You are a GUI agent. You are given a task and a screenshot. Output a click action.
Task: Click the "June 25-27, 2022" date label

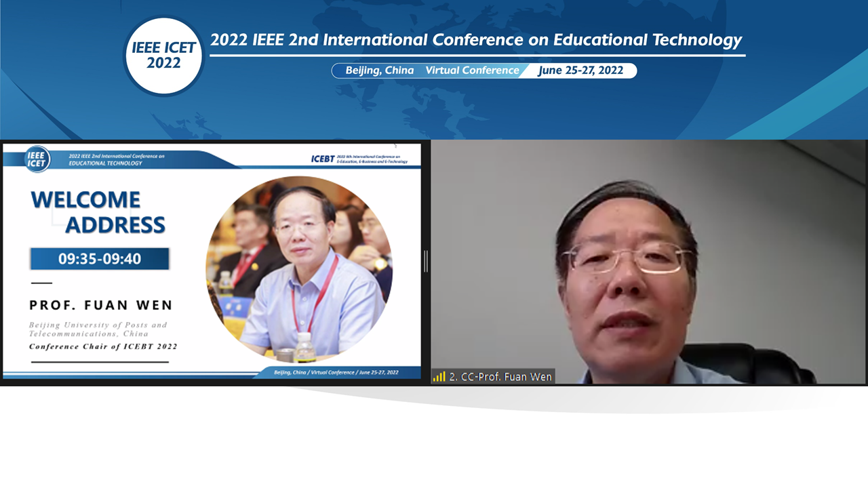580,70
